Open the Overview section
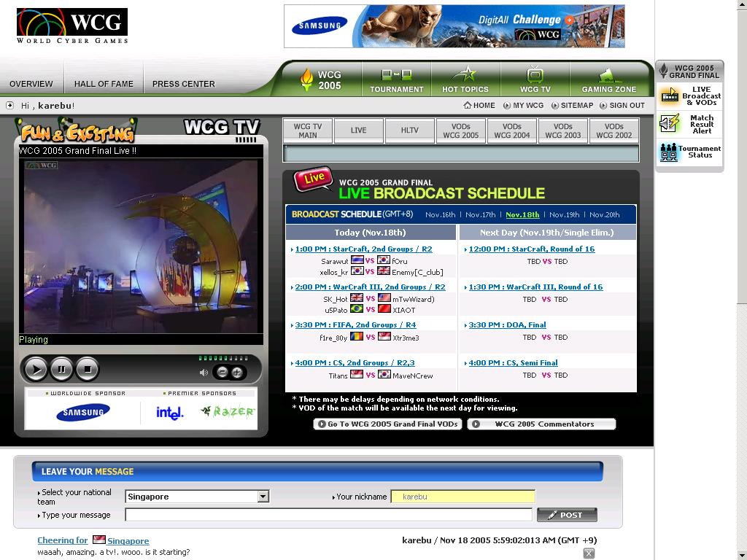This screenshot has height=560, width=747. click(x=31, y=84)
